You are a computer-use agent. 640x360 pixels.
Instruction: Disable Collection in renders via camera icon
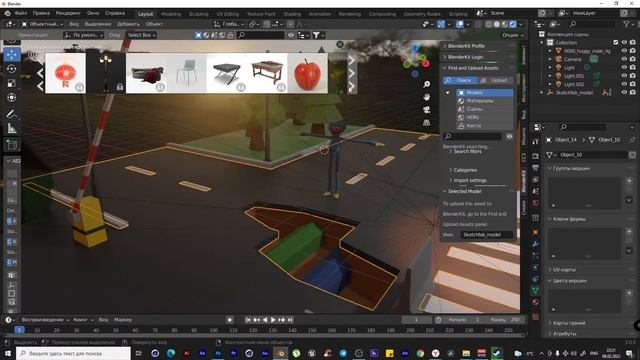(x=633, y=42)
